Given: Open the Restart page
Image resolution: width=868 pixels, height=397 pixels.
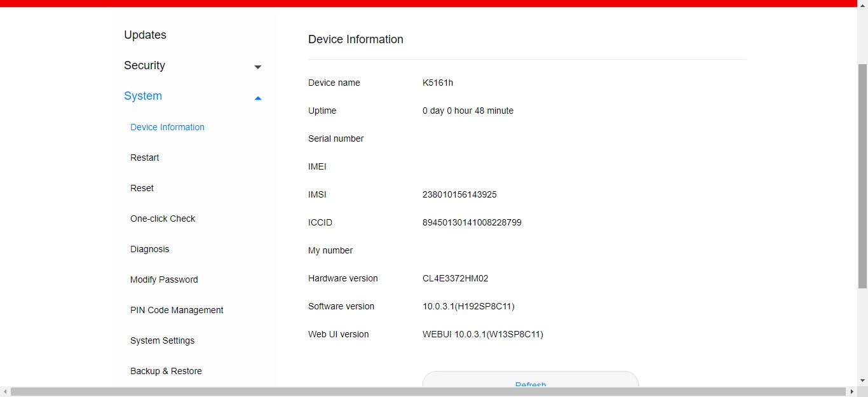Looking at the screenshot, I should click(144, 158).
